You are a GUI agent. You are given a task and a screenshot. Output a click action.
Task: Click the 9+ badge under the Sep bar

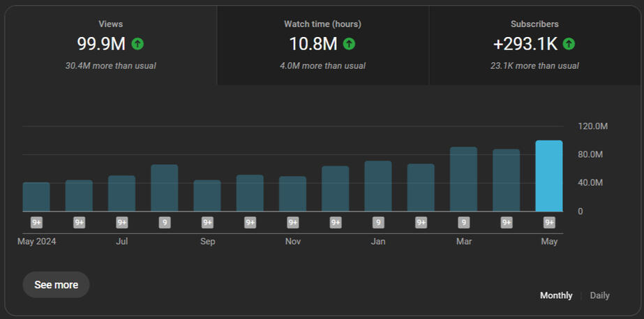pos(207,223)
